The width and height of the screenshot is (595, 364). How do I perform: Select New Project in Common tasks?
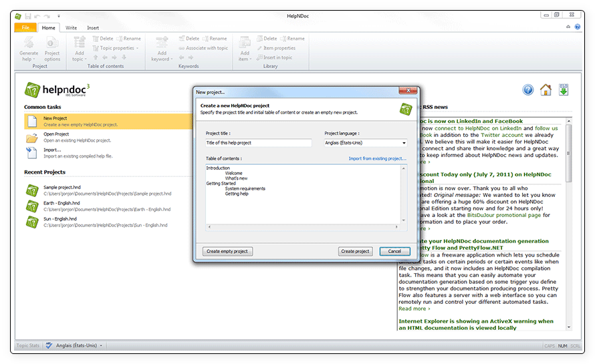point(108,122)
